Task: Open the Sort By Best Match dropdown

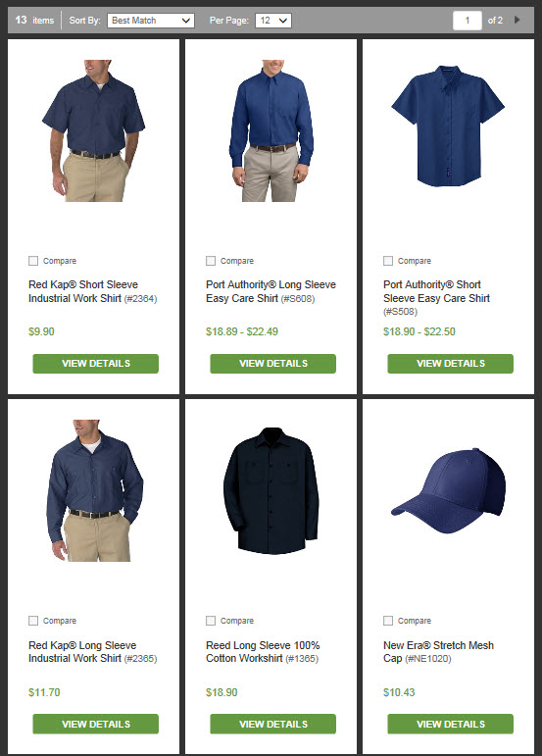Action: point(151,21)
